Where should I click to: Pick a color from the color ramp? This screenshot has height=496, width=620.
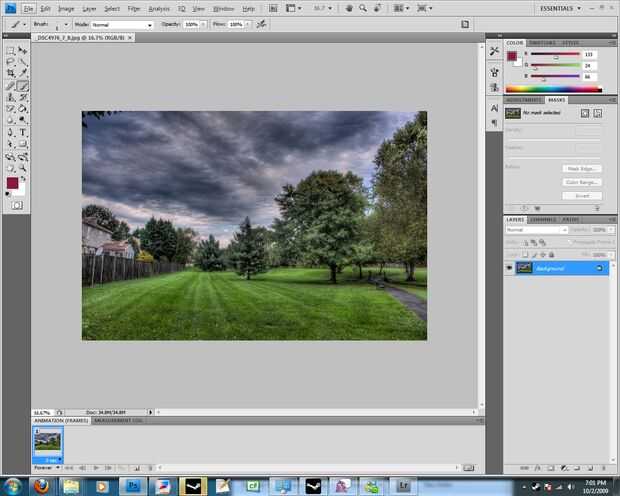[554, 89]
